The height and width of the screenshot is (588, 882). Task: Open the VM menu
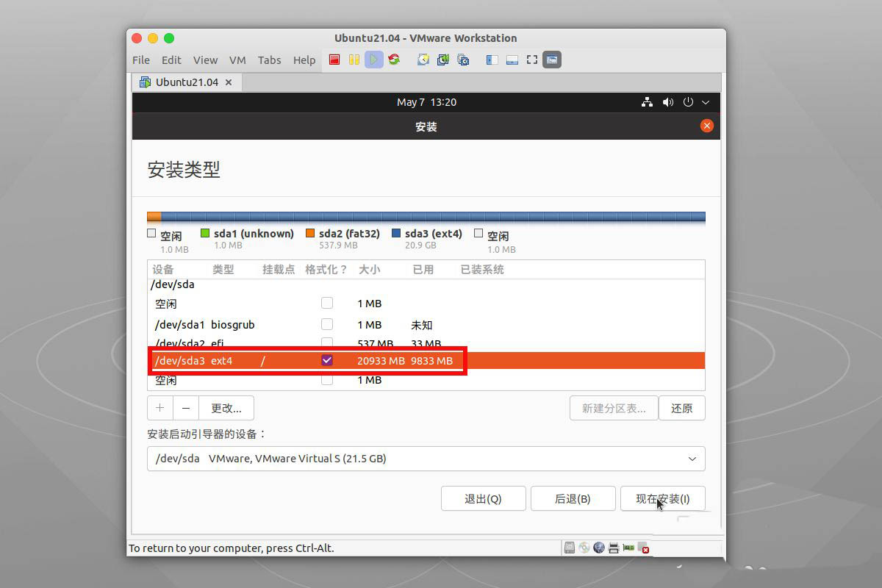pyautogui.click(x=237, y=60)
